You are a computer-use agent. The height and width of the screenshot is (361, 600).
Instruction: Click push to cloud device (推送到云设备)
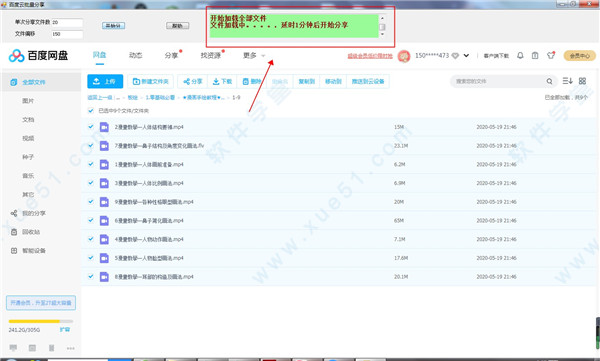click(368, 81)
